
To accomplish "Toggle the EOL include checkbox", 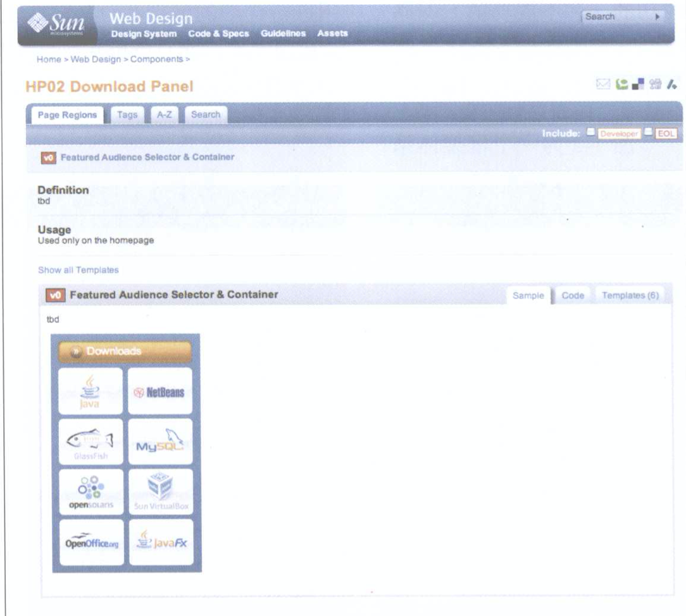I will click(x=649, y=132).
